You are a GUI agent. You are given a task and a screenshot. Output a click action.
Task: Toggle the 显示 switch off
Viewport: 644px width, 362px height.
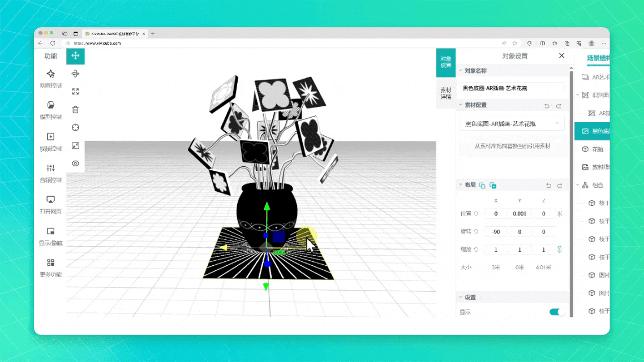(557, 312)
